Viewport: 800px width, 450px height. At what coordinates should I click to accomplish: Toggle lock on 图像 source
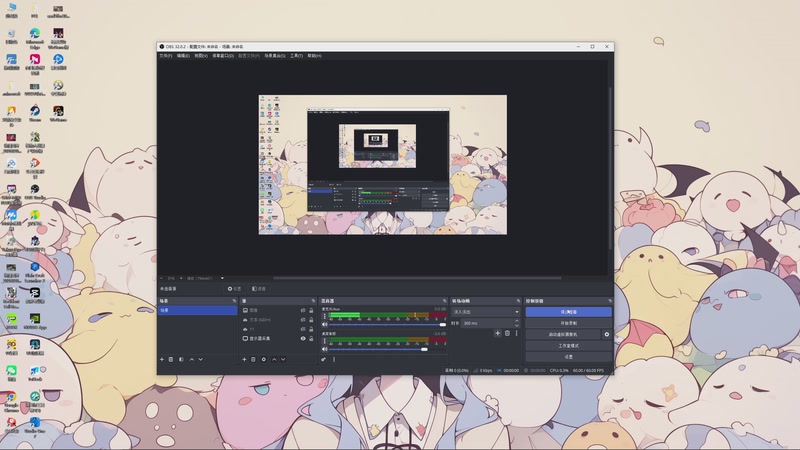(311, 310)
